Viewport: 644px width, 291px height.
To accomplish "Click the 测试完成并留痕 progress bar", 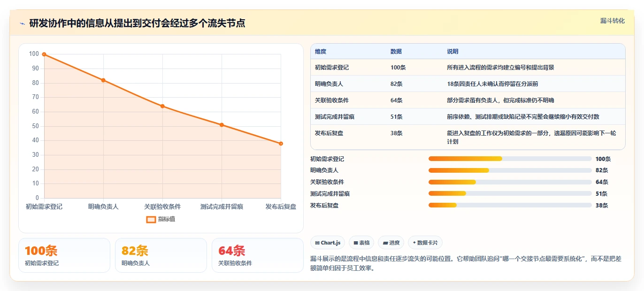I will point(510,193).
